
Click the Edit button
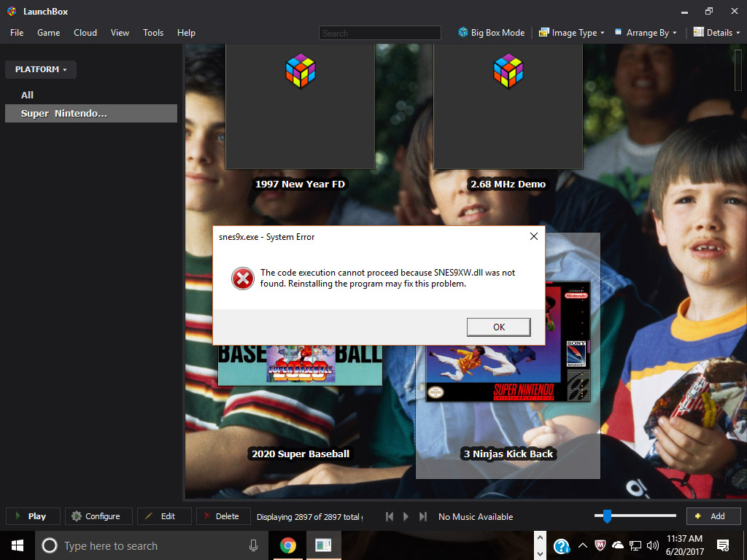tap(164, 516)
